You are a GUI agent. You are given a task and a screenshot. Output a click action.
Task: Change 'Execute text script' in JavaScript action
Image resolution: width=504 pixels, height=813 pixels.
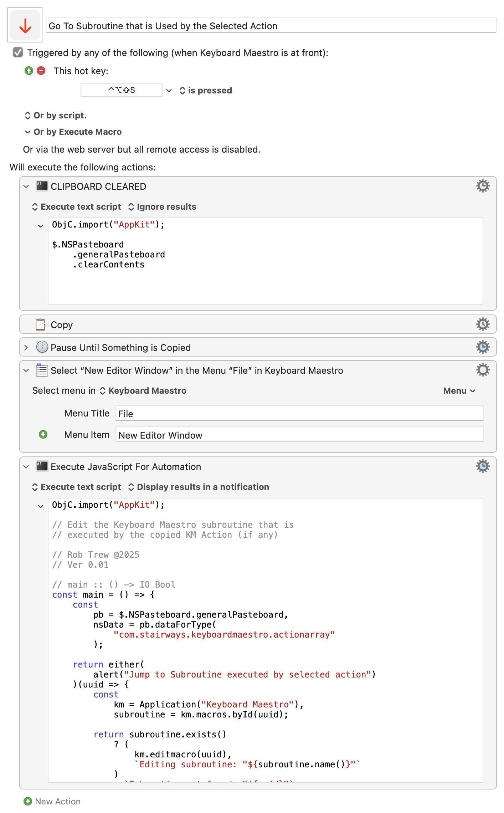pos(77,487)
